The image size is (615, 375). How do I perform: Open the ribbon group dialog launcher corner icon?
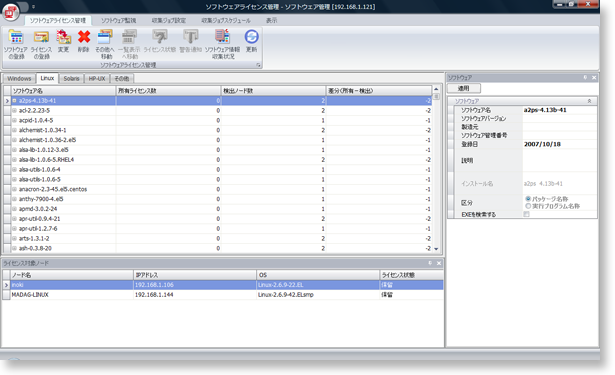click(x=258, y=65)
